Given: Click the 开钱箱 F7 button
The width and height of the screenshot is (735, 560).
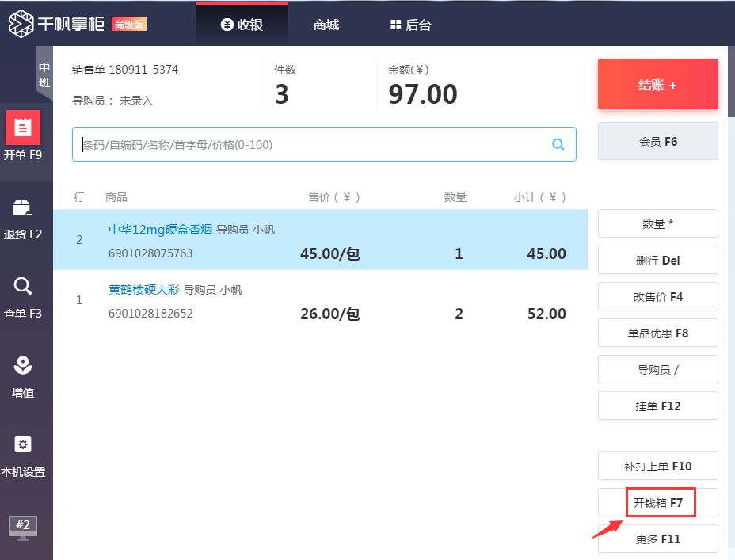Looking at the screenshot, I should [x=657, y=502].
